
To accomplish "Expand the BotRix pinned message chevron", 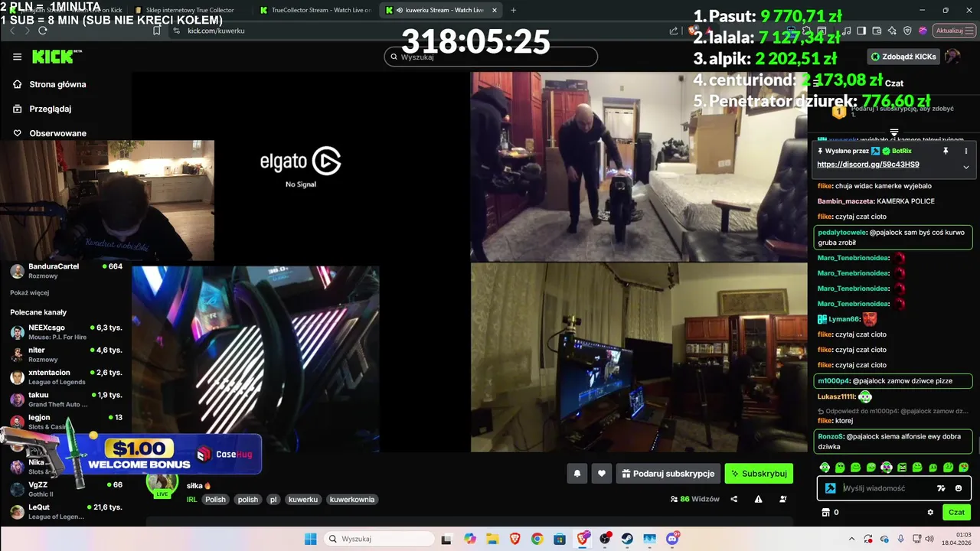I will pyautogui.click(x=965, y=167).
